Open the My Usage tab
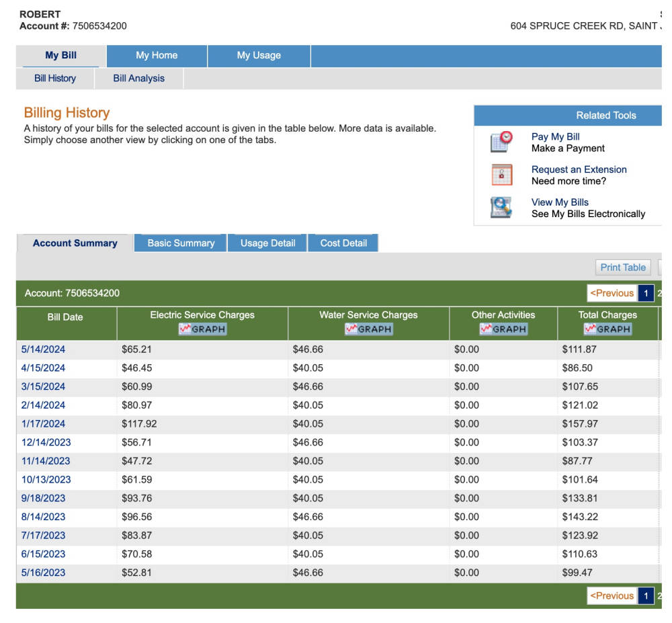The height and width of the screenshot is (623, 672). [x=259, y=56]
